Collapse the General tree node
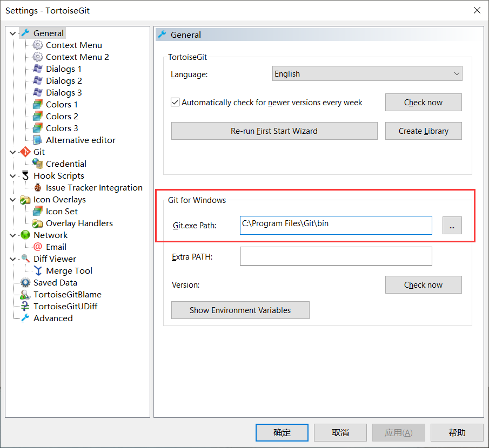The height and width of the screenshot is (448, 489). [x=13, y=33]
